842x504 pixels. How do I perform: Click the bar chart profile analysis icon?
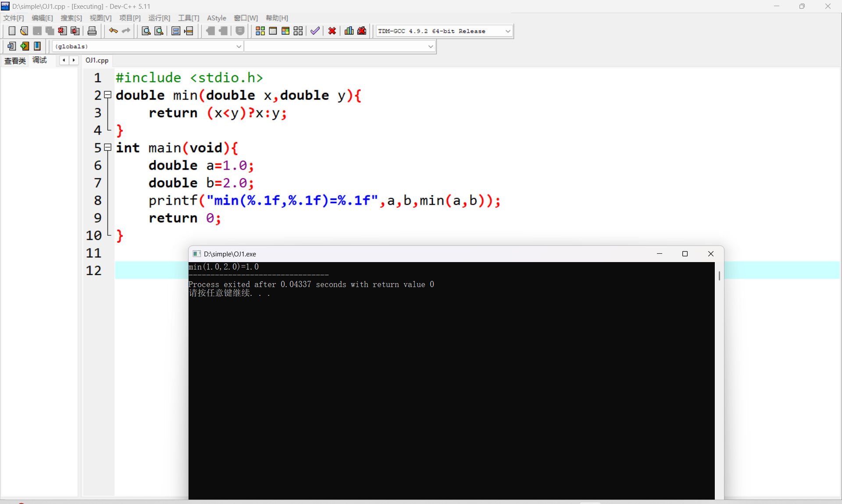tap(349, 31)
